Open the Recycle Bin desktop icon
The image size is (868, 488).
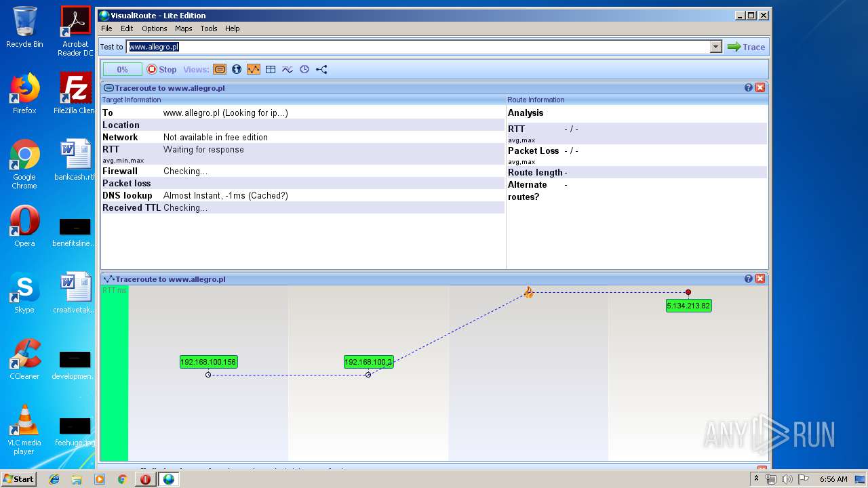point(24,27)
